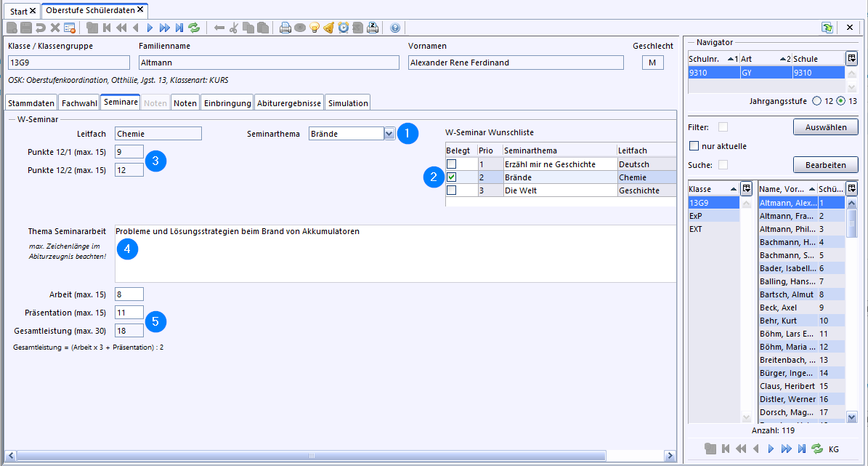
Task: Enable the nur aktuelle checkbox
Action: tap(694, 145)
